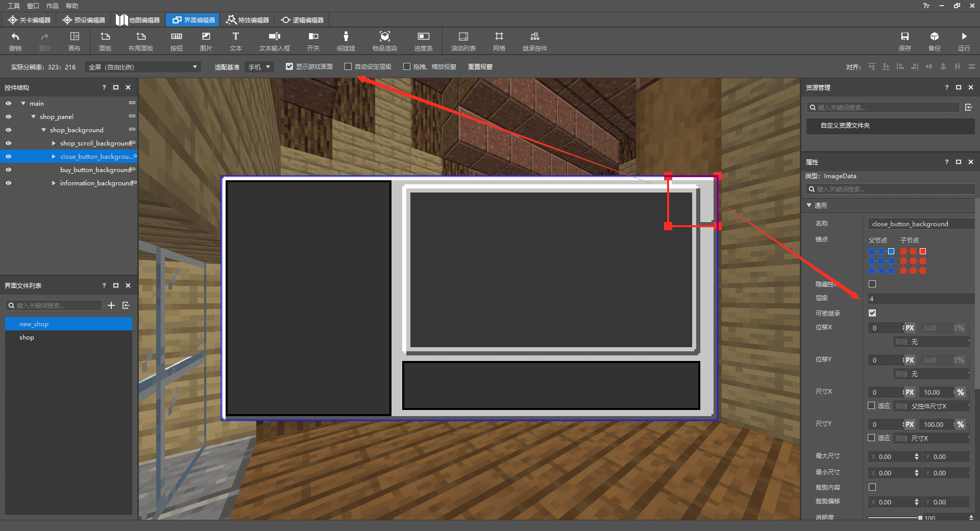980x531 pixels.
Task: Click the 名称 close_button_background field
Action: tap(921, 224)
